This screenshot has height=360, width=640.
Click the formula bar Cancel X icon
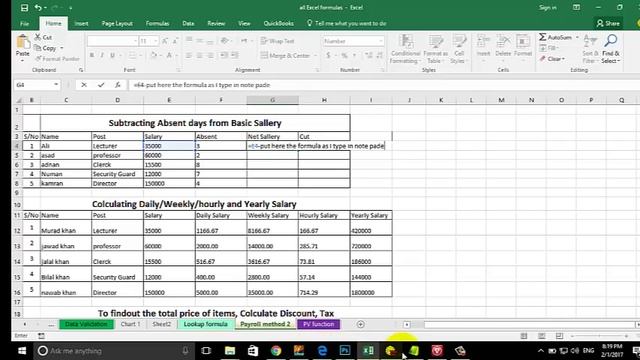(x=84, y=85)
